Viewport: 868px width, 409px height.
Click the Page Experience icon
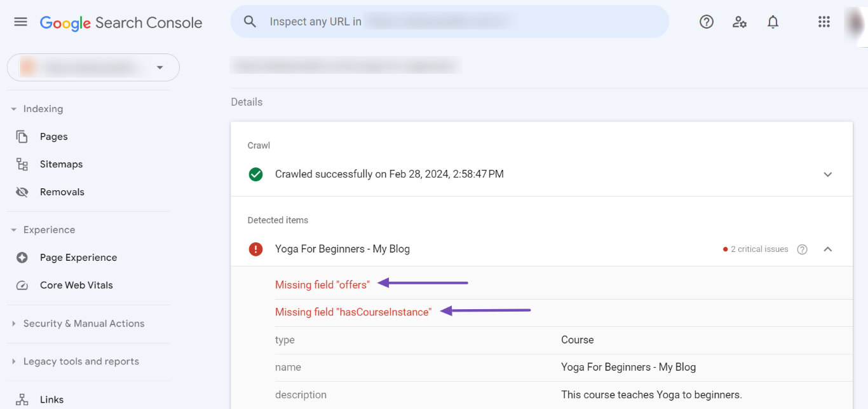22,258
